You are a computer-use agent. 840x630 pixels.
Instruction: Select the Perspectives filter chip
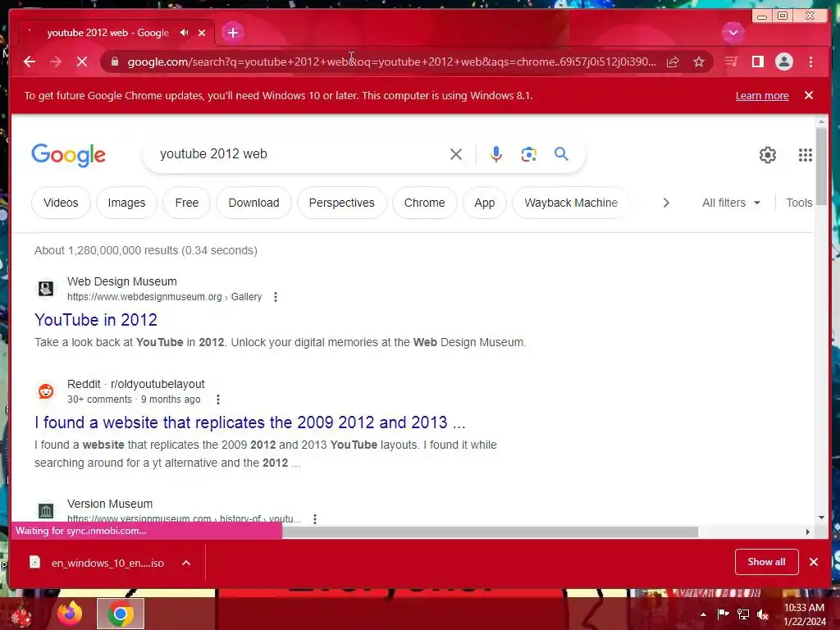point(342,203)
